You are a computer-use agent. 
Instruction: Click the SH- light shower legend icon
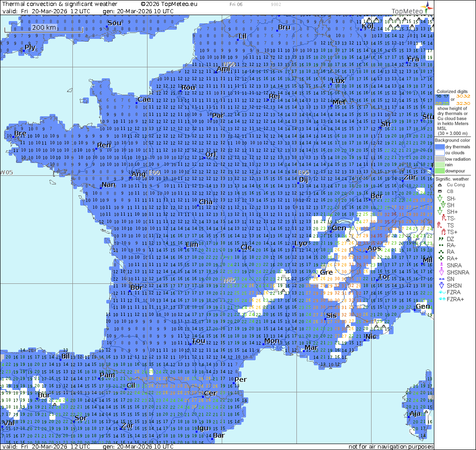(440, 199)
